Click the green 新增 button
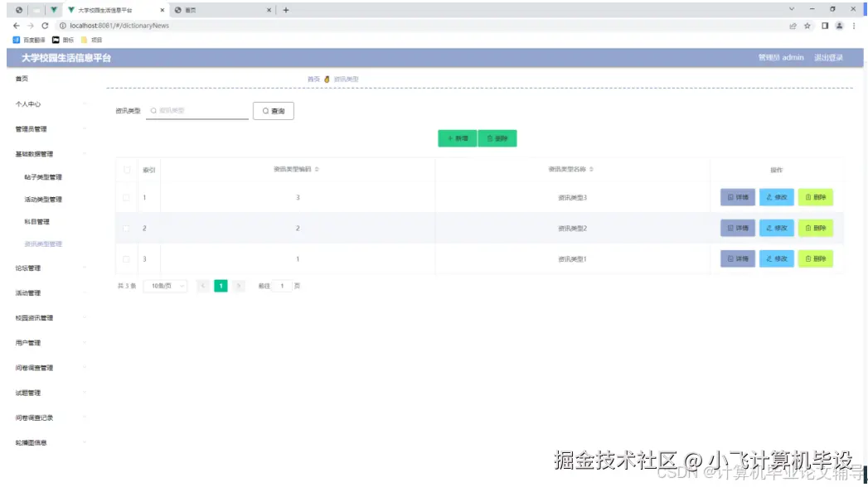Screen dimensions: 868x487 tap(458, 138)
